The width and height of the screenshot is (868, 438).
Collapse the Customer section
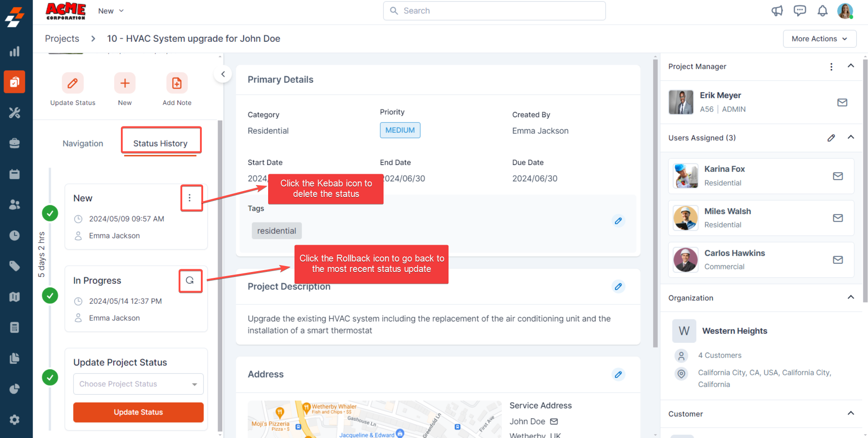[851, 413]
